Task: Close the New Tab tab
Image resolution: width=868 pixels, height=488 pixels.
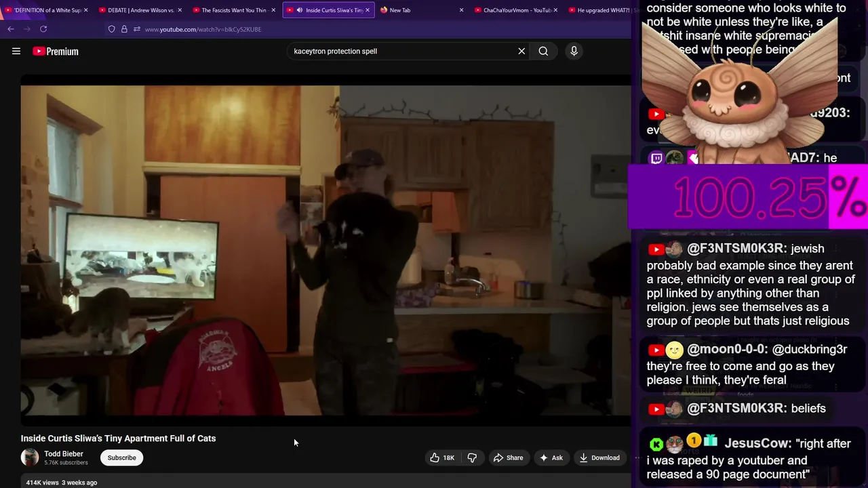Action: click(461, 10)
